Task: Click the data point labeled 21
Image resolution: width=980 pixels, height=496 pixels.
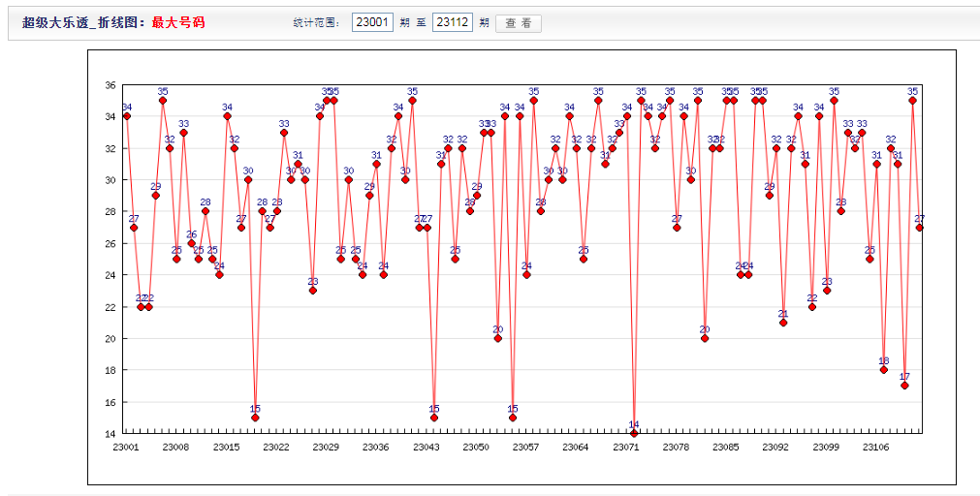Action: (783, 322)
